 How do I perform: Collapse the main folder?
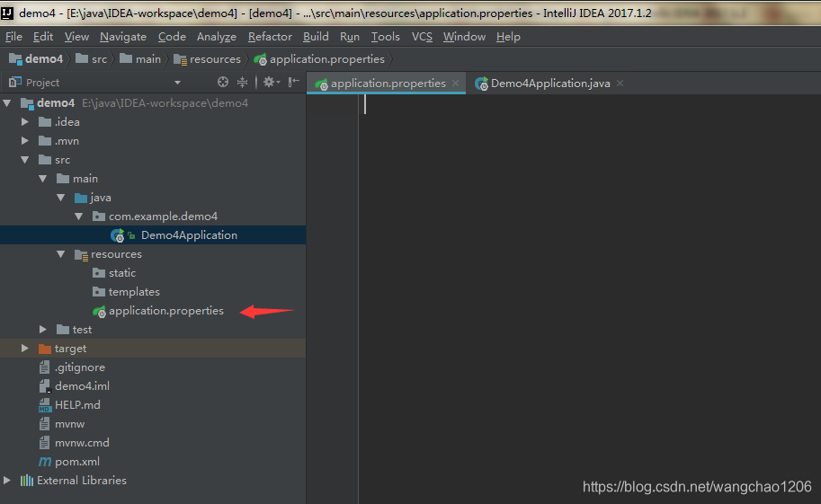(x=43, y=179)
